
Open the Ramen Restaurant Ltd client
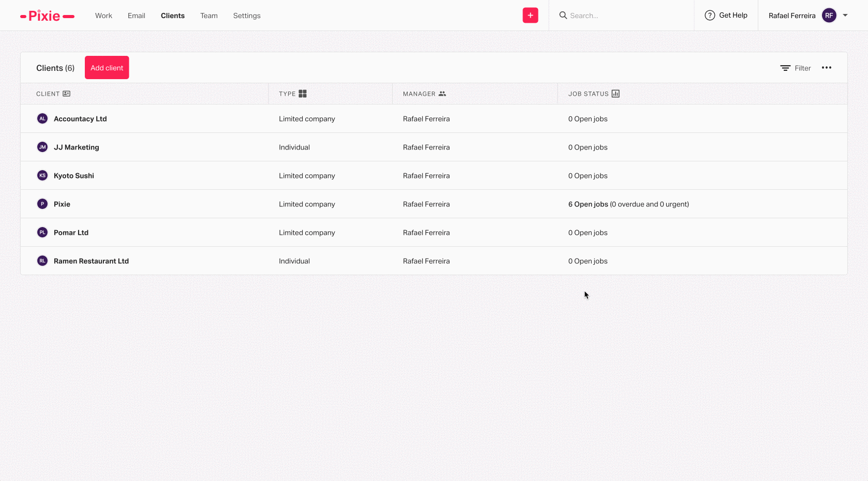pyautogui.click(x=92, y=261)
